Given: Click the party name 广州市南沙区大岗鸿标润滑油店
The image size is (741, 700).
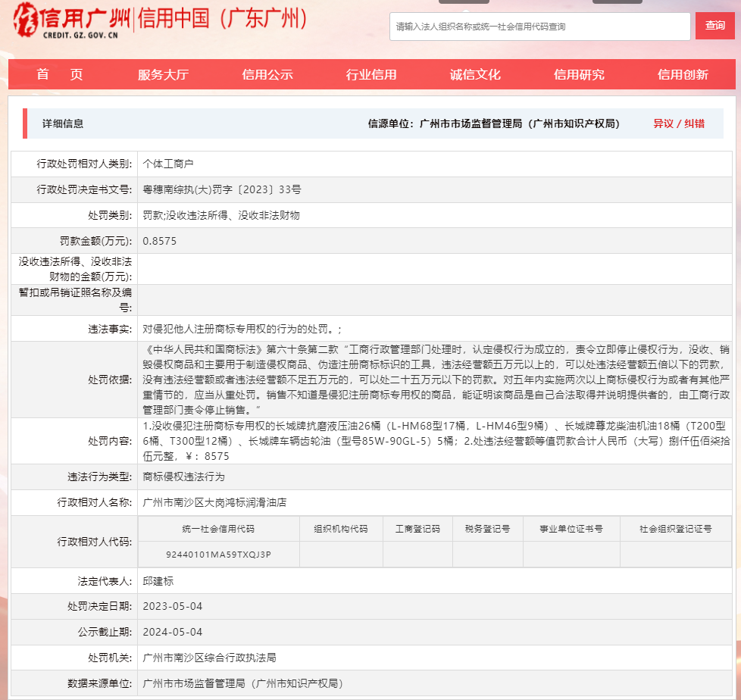Looking at the screenshot, I should point(214,502).
